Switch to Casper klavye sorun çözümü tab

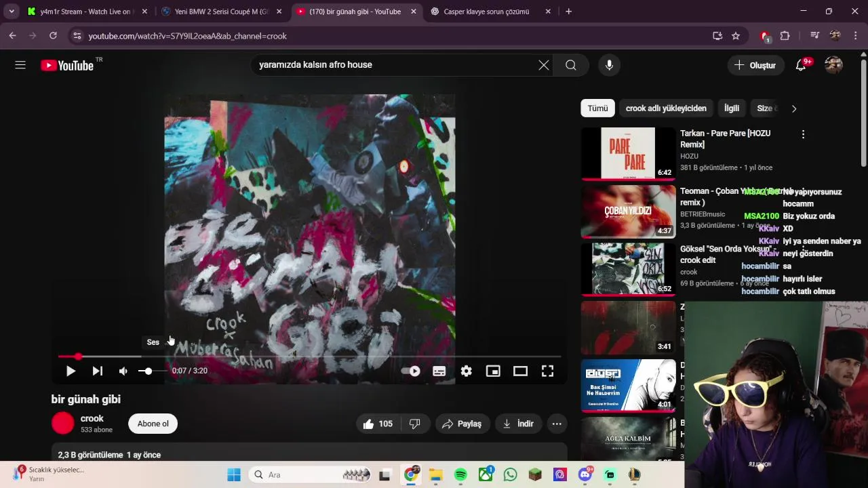click(x=490, y=12)
